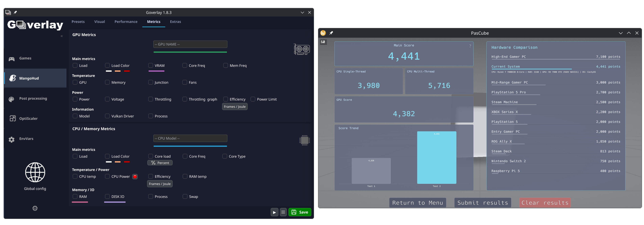Switch to the Performance tab
This screenshot has height=225, width=644.
[126, 22]
